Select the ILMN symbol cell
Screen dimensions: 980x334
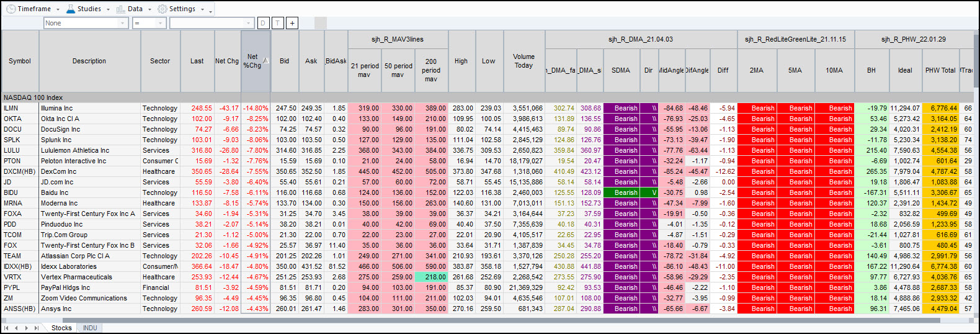click(x=20, y=108)
